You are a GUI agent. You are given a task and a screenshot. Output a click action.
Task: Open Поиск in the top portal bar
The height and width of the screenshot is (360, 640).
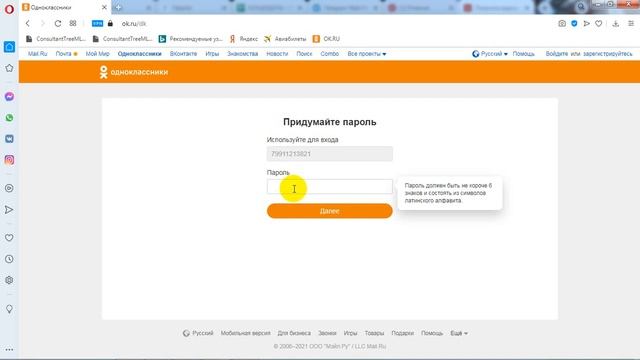pyautogui.click(x=304, y=54)
